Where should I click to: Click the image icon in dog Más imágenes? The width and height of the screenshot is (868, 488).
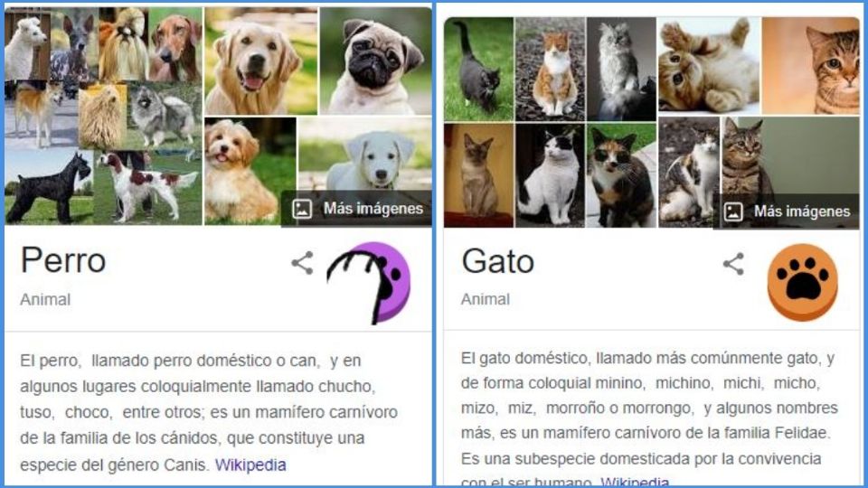pyautogui.click(x=302, y=209)
